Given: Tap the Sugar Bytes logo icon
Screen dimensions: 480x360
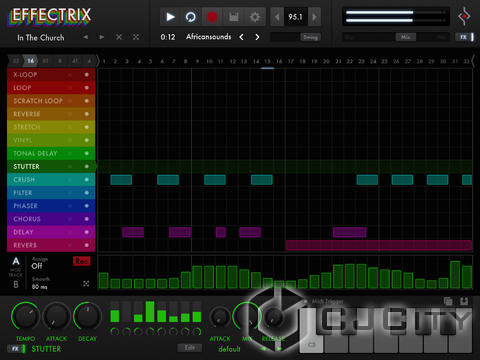Looking at the screenshot, I should pyautogui.click(x=464, y=16).
